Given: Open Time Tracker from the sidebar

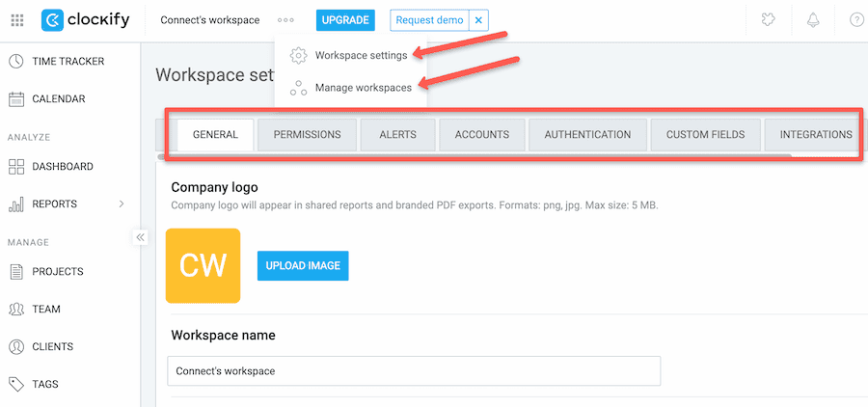Looking at the screenshot, I should (70, 61).
